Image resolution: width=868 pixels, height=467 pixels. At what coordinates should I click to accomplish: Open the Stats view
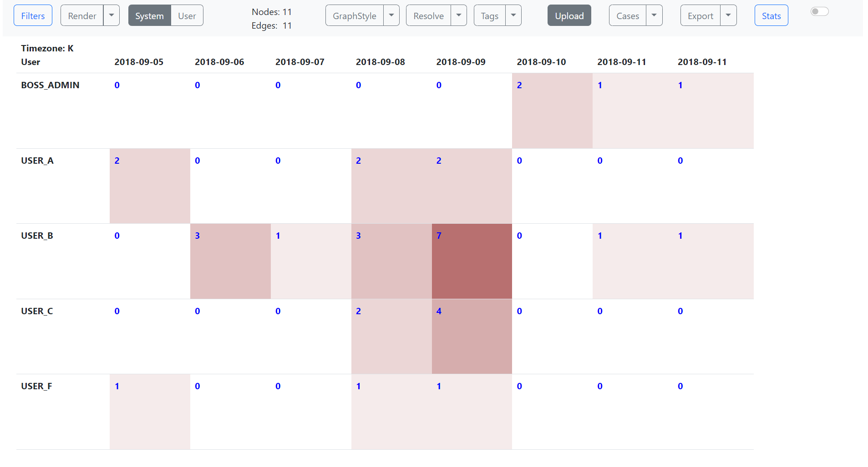[771, 16]
